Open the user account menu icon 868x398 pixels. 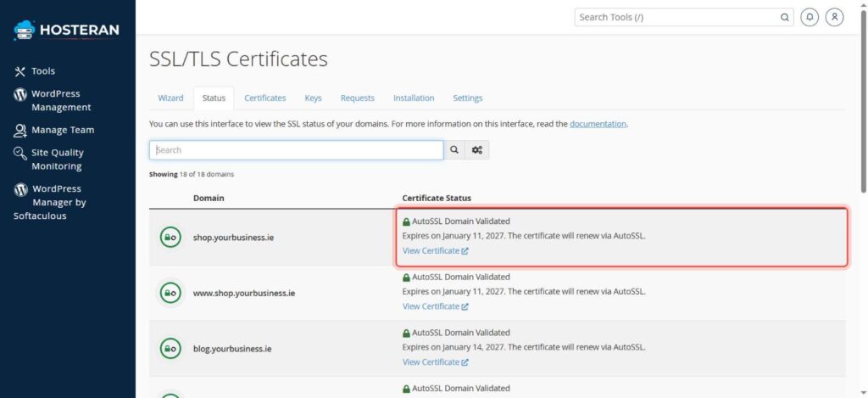coord(834,17)
